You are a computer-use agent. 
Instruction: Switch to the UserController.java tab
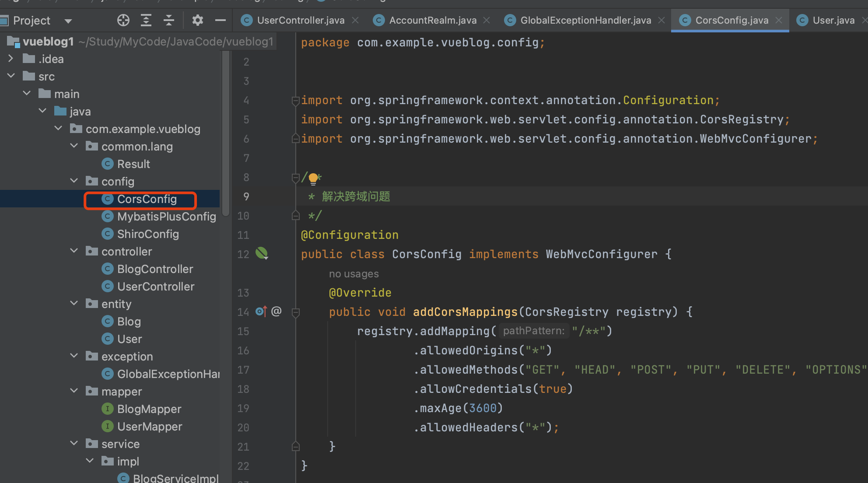pyautogui.click(x=300, y=20)
